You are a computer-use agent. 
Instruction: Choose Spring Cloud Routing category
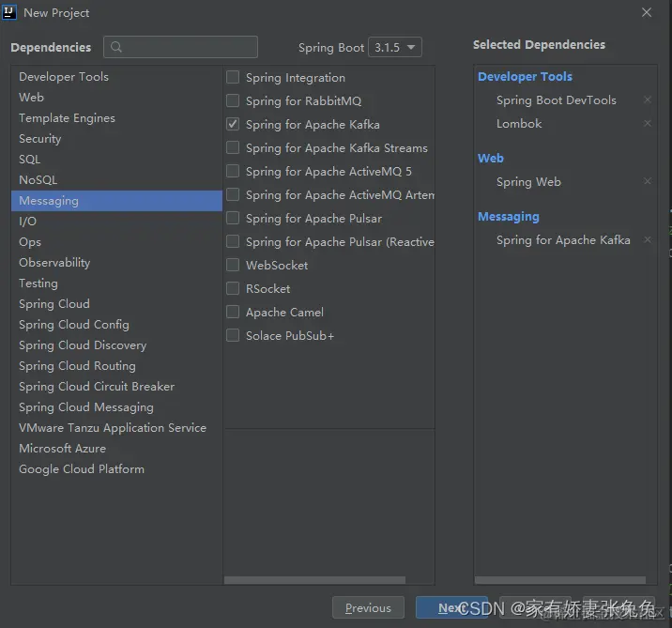coord(116,366)
